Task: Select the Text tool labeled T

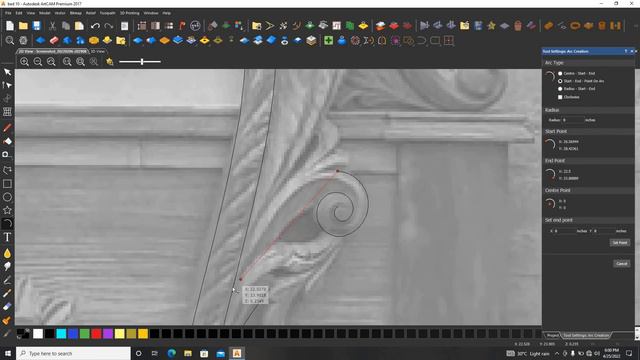Action: click(7, 237)
